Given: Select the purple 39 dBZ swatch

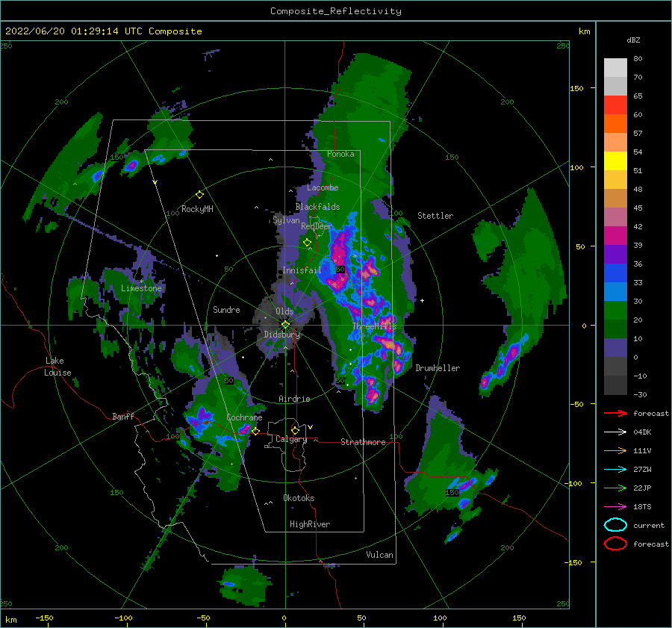Looking at the screenshot, I should (x=615, y=254).
